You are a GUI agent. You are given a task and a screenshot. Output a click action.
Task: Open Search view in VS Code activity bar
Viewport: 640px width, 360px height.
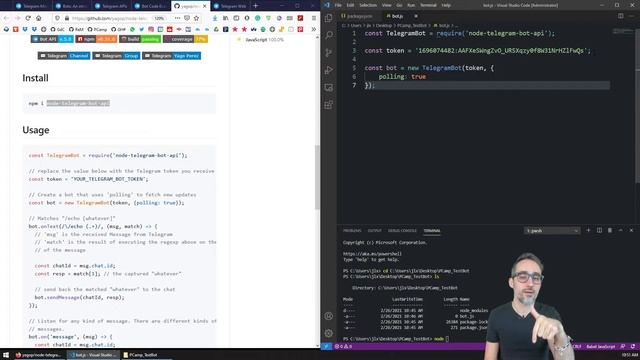[x=329, y=35]
